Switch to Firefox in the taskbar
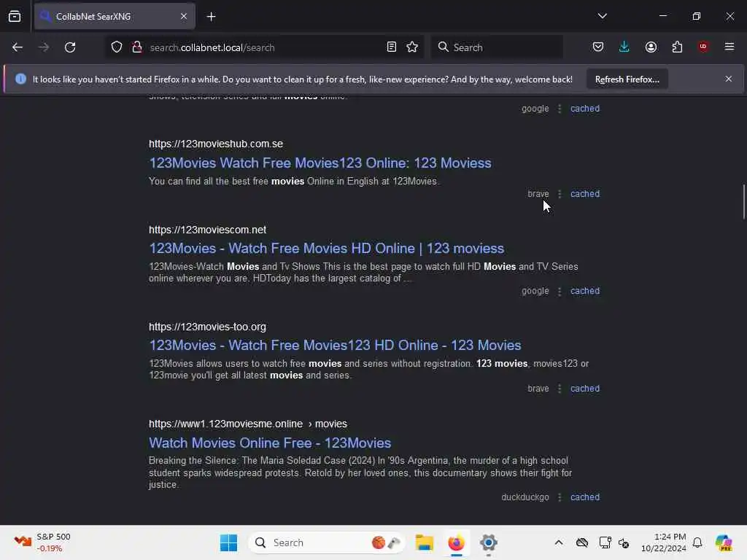This screenshot has height=560, width=747. pos(457,542)
